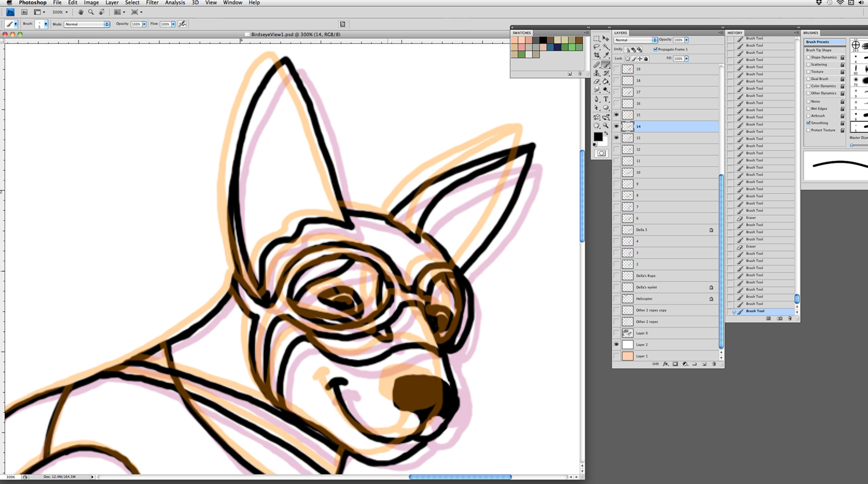Open the Layer menu

pos(112,3)
